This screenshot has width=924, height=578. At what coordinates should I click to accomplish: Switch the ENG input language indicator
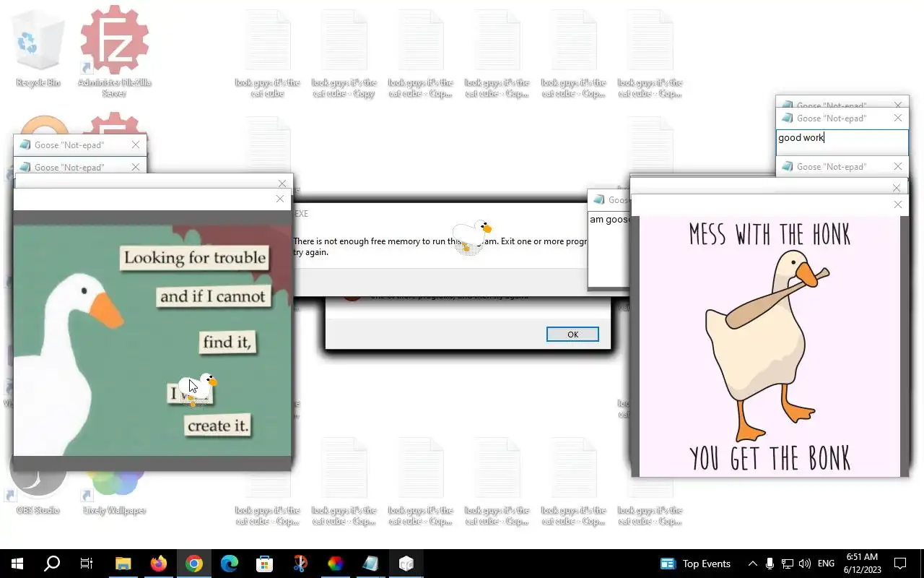pos(826,564)
